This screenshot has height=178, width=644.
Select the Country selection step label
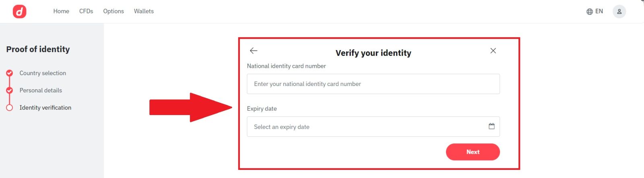pyautogui.click(x=43, y=73)
